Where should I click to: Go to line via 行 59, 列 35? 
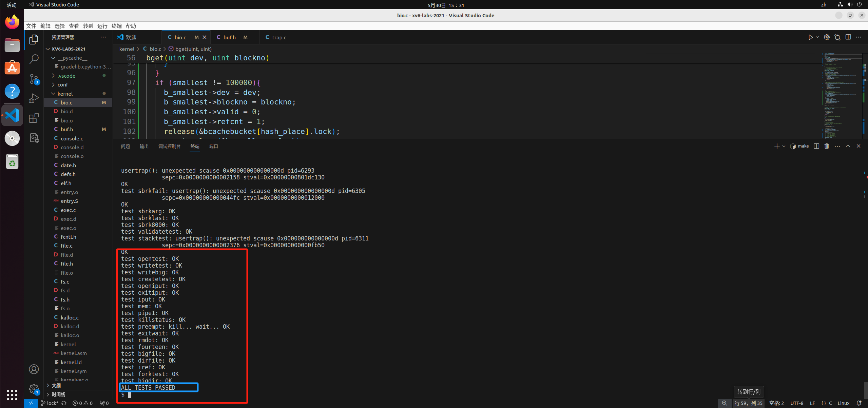point(749,403)
